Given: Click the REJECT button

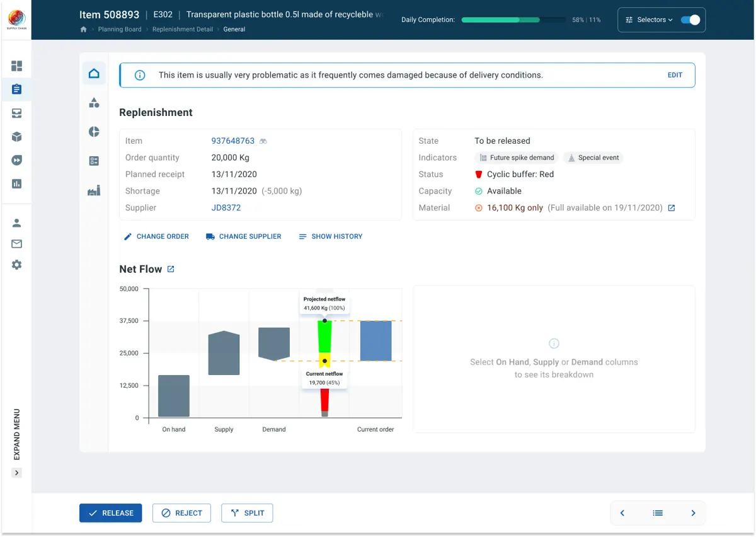Looking at the screenshot, I should point(181,513).
